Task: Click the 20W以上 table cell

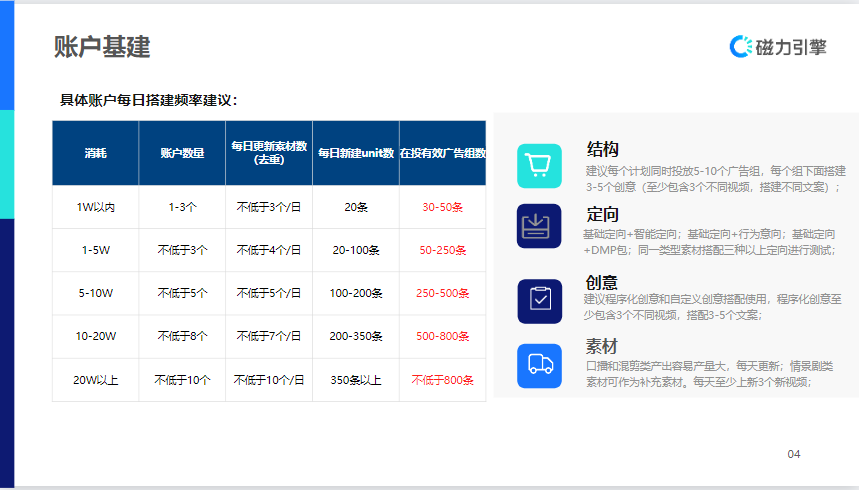Action: click(95, 380)
